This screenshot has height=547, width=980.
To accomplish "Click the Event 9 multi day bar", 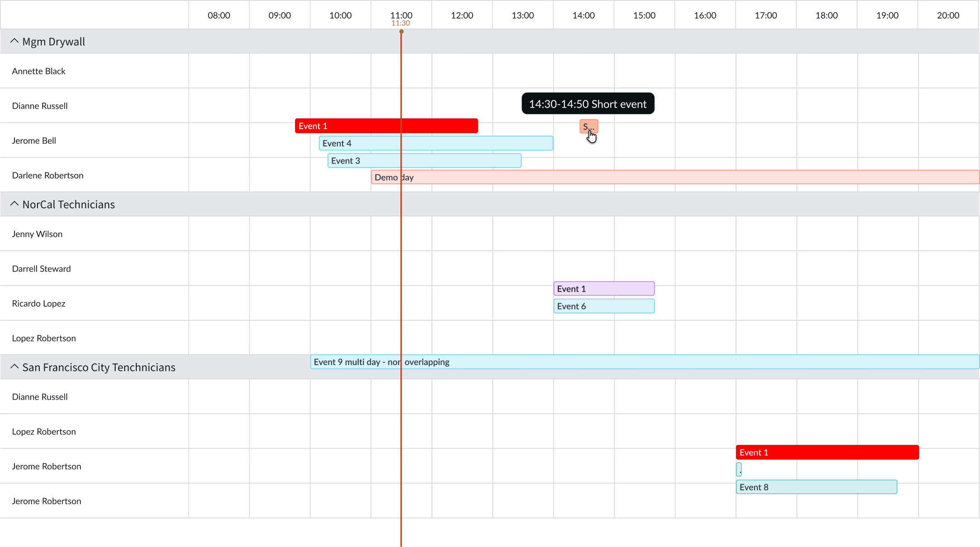I will pos(497,362).
